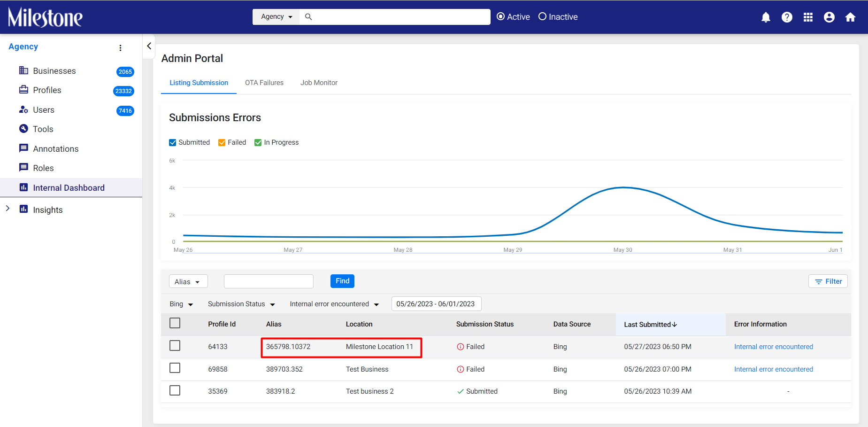Image resolution: width=868 pixels, height=427 pixels.
Task: Open the notifications bell icon
Action: (766, 17)
